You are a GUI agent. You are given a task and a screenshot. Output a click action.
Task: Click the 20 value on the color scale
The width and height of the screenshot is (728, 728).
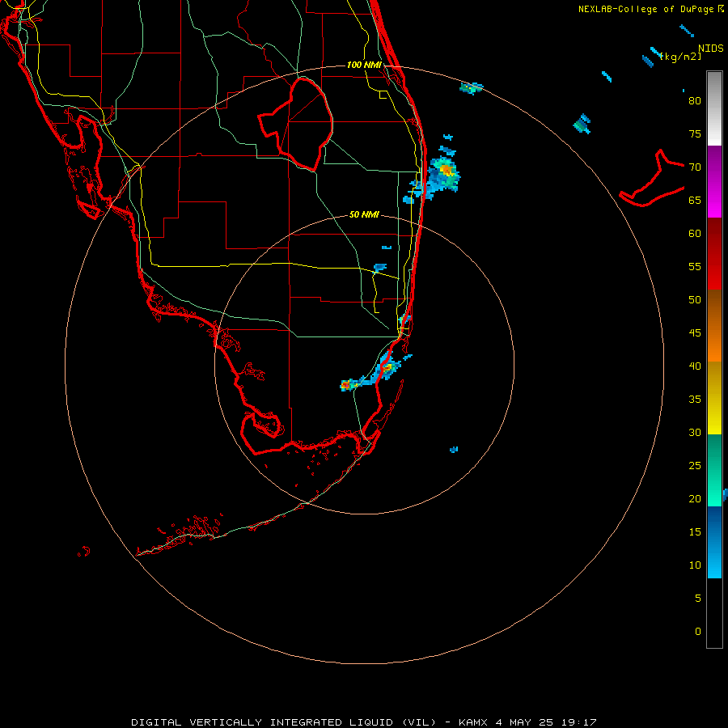[695, 498]
